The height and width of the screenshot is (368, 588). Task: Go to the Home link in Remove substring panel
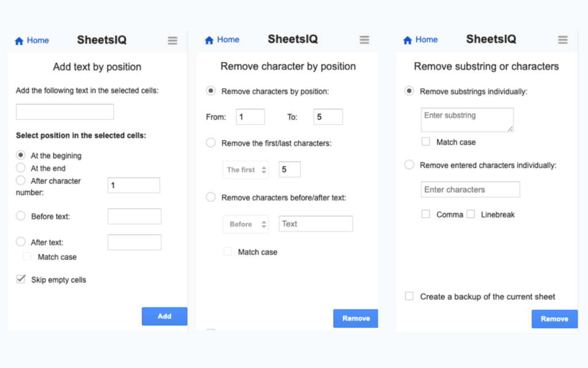coord(427,40)
